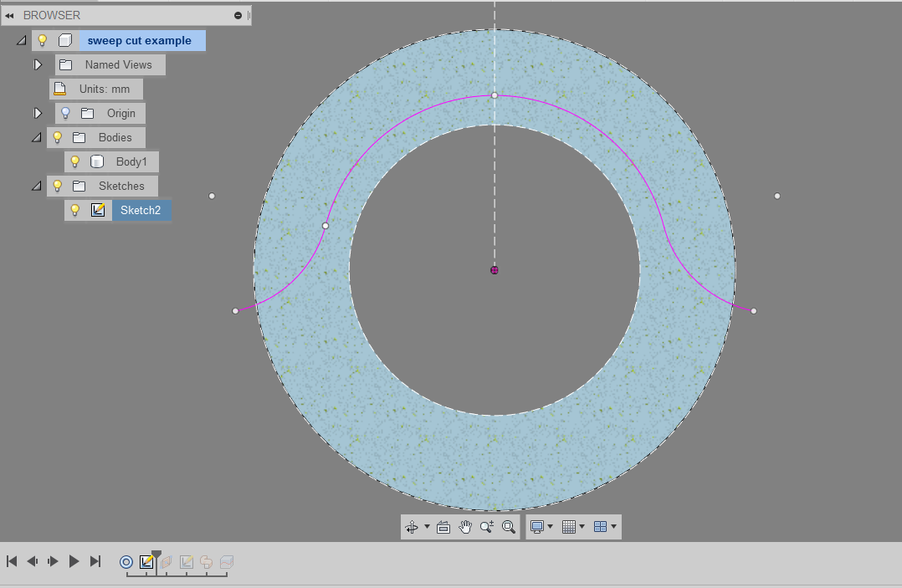Open Grid and Snaps dropdown arrow
This screenshot has height=588, width=902.
point(582,526)
